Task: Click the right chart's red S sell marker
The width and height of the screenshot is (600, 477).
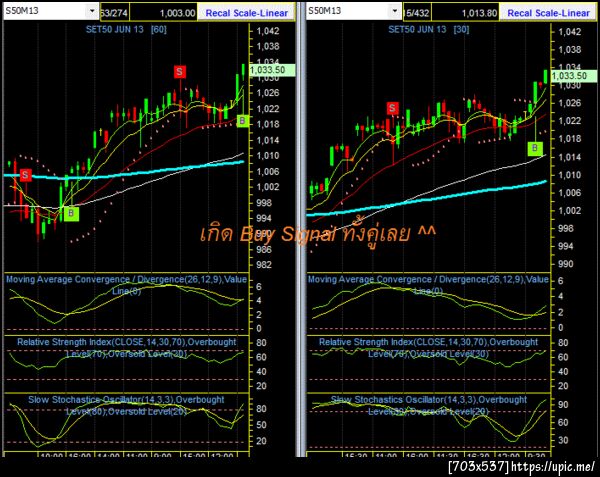Action: [392, 108]
